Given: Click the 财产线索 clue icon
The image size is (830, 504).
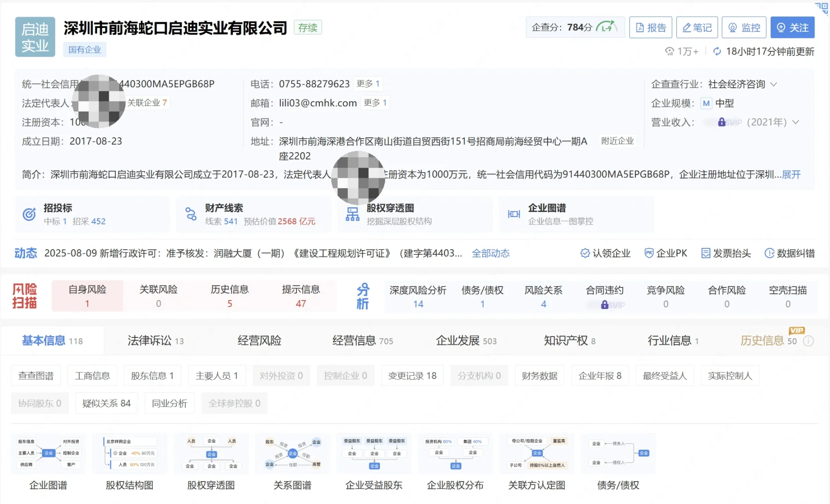Looking at the screenshot, I should click(190, 214).
